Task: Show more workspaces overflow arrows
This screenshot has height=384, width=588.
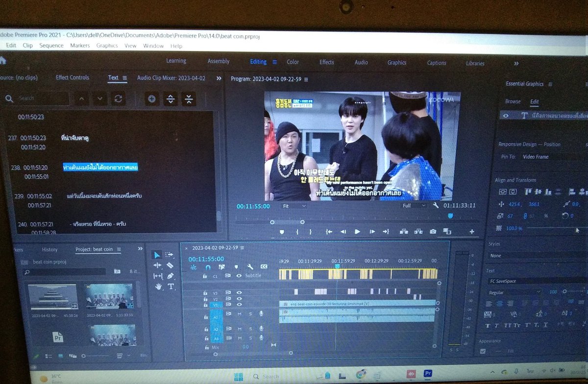Action: click(516, 63)
